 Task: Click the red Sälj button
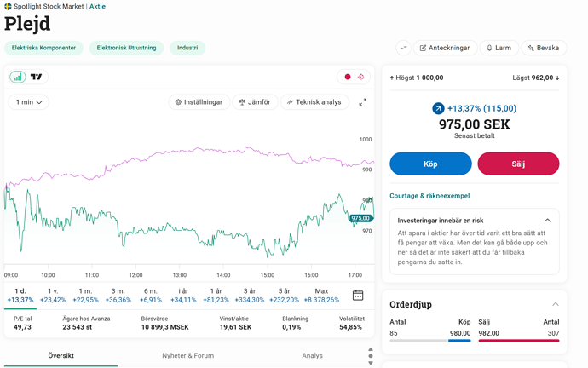click(x=518, y=164)
